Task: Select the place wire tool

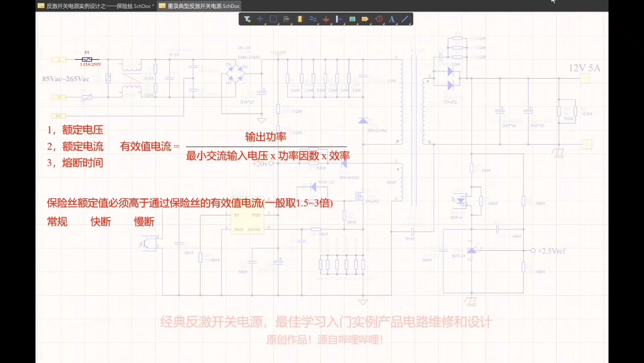Action: click(313, 19)
